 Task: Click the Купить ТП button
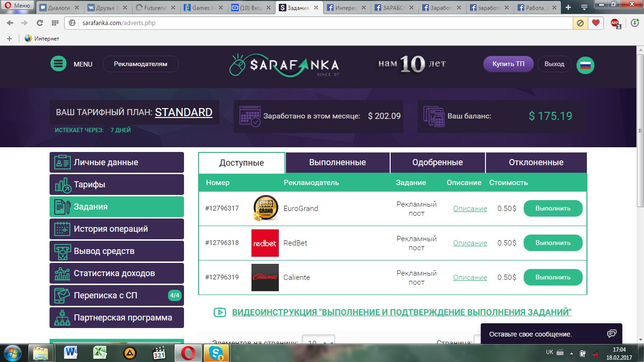508,64
